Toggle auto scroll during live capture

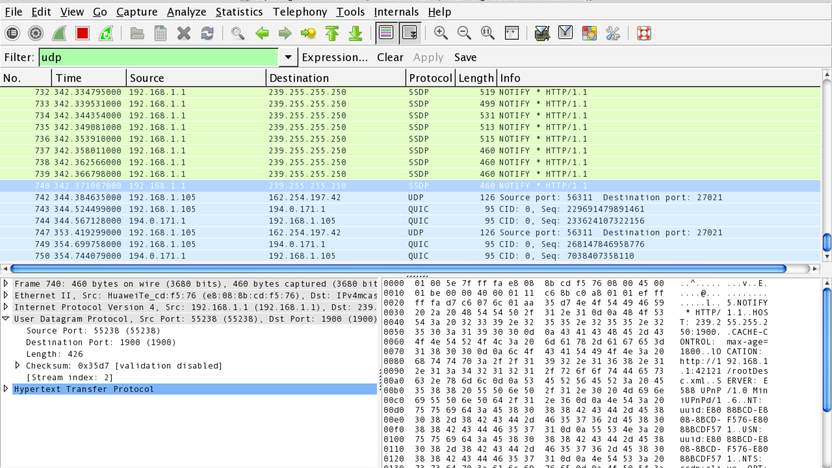point(410,33)
